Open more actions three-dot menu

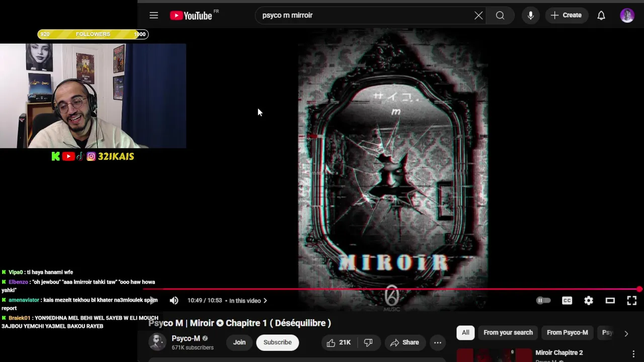pos(438,342)
